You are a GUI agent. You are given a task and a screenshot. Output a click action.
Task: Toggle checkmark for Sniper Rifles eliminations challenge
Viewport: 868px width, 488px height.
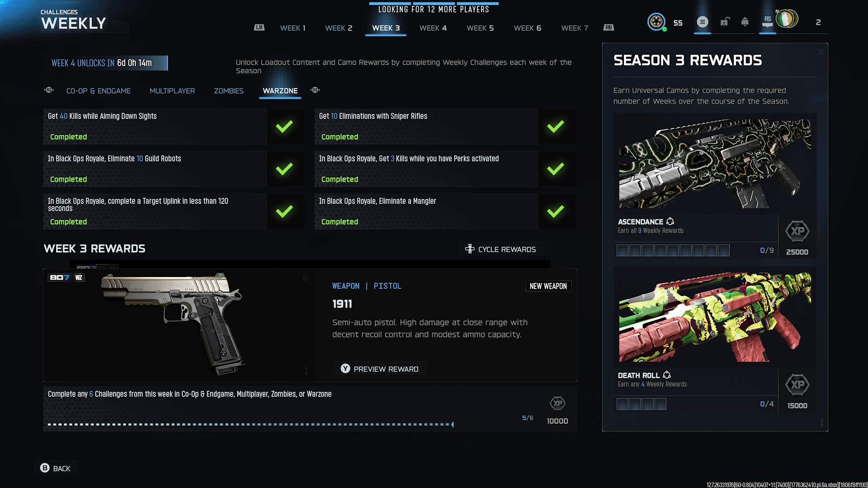coord(556,127)
